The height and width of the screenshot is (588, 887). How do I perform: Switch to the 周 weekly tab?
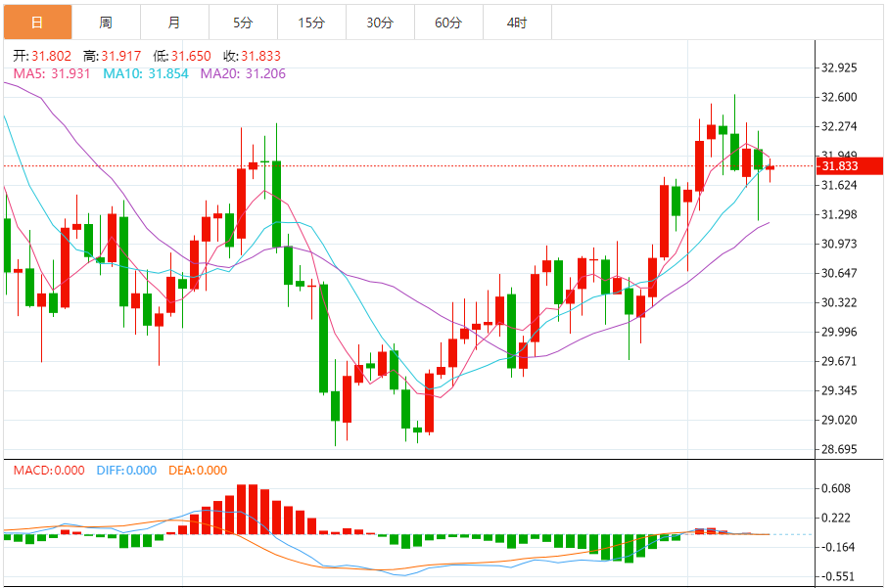107,23
